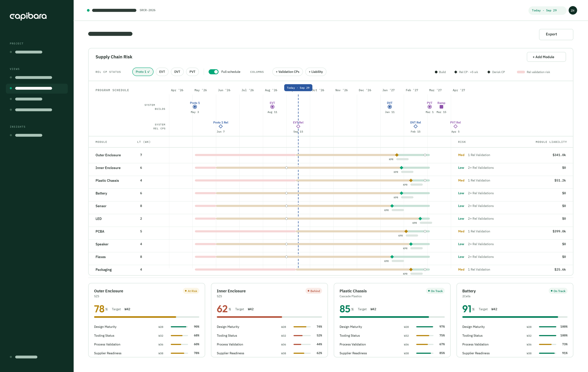The height and width of the screenshot is (372, 588).
Task: Select the EVT status chip
Action: coord(162,72)
